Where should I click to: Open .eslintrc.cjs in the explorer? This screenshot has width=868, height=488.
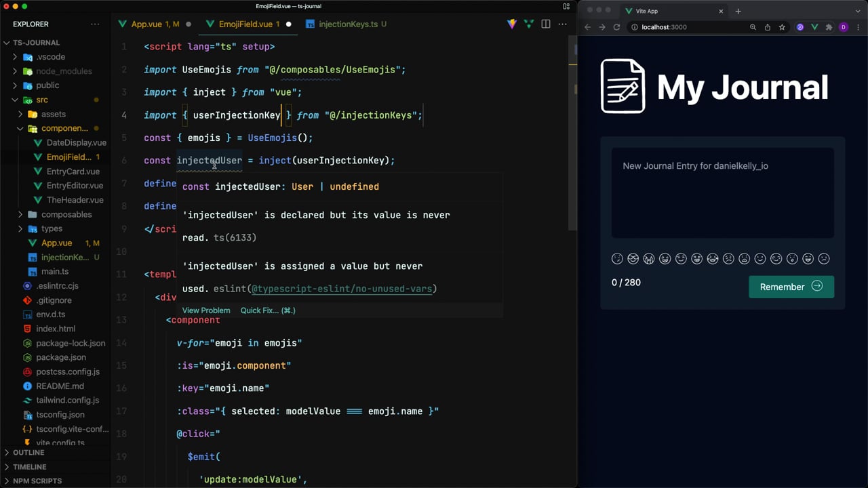tap(57, 286)
